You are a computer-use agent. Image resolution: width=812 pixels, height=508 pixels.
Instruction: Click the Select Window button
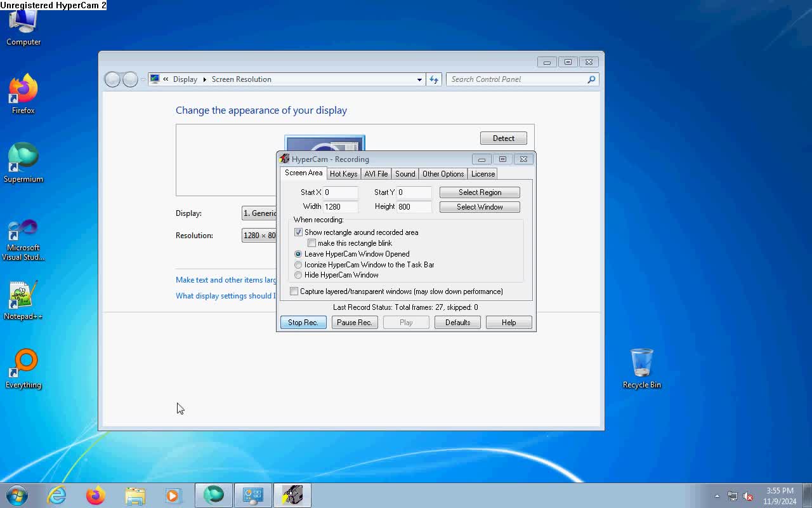click(x=480, y=207)
